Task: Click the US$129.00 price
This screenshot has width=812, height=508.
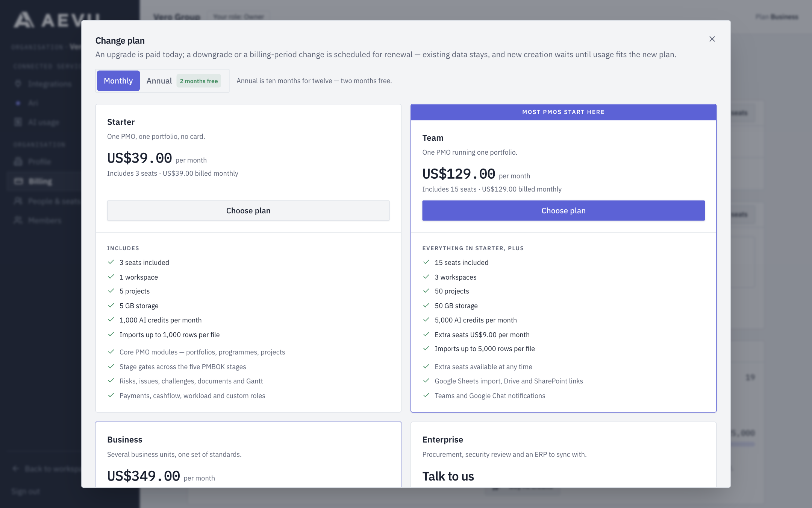Action: [x=459, y=174]
